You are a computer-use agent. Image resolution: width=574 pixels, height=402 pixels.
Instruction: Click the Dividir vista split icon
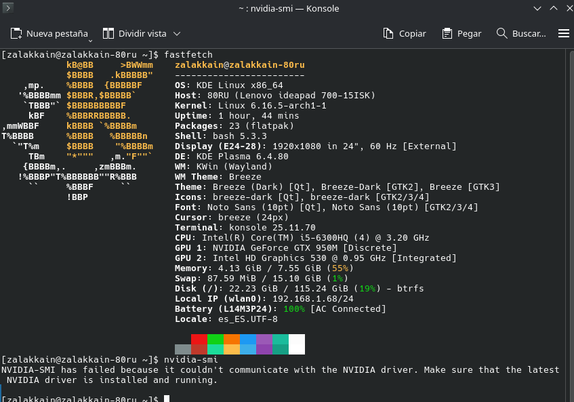[108, 34]
